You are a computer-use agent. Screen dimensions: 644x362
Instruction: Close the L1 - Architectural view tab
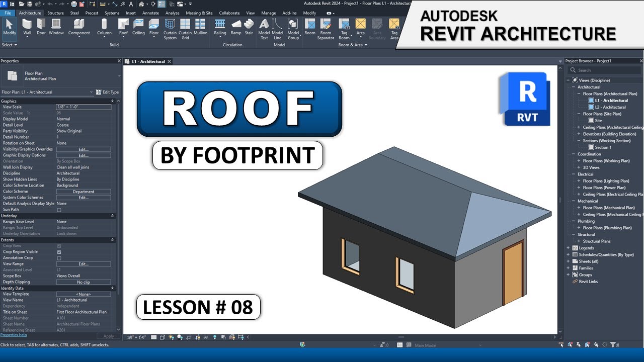click(x=170, y=61)
